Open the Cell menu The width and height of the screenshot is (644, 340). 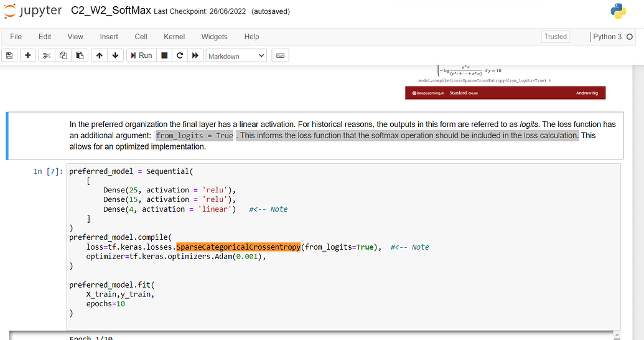coord(141,37)
